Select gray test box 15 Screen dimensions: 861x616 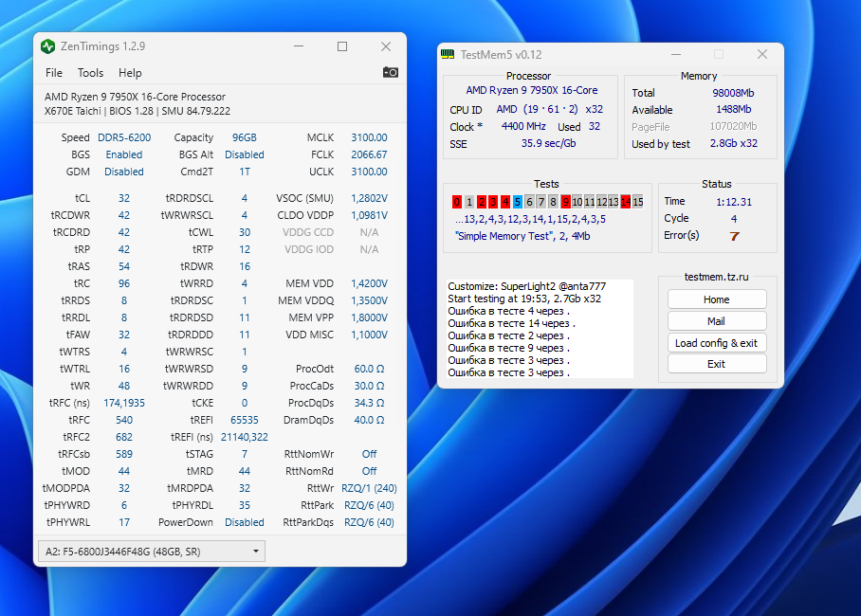point(637,202)
